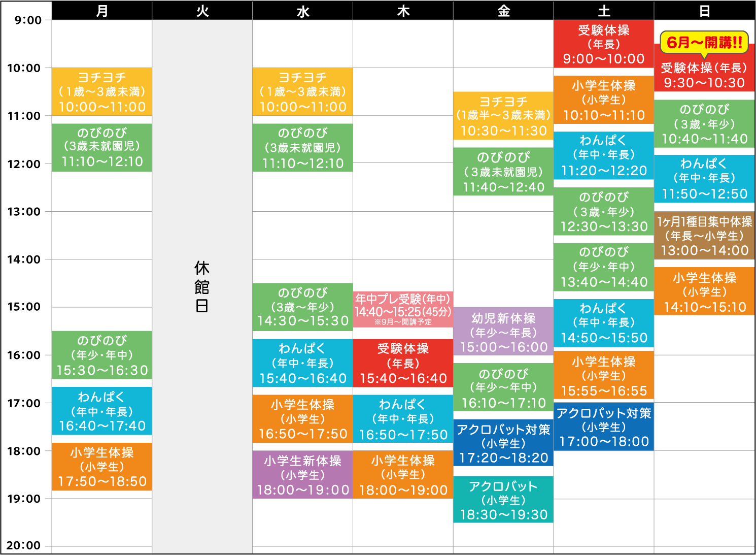Screen dimensions: 756x555
Task: Open the 小学生新体操 18:00〜19:00 class block
Action: [x=303, y=475]
